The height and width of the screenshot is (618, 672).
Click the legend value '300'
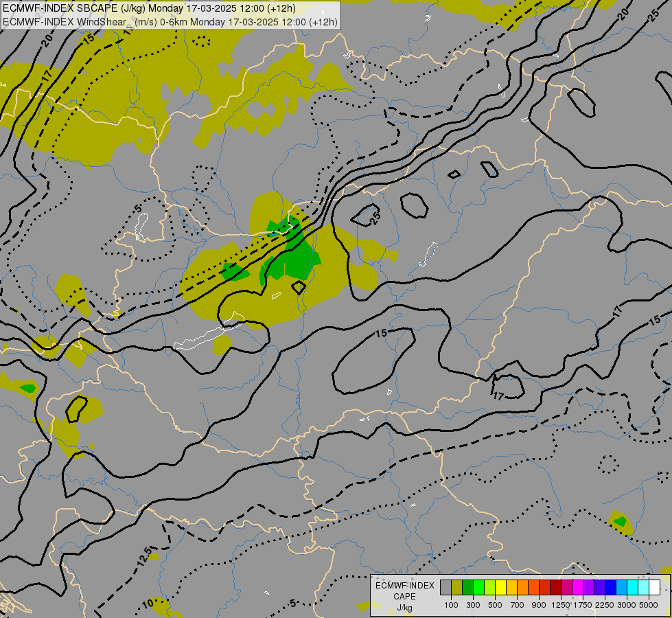[x=473, y=605]
